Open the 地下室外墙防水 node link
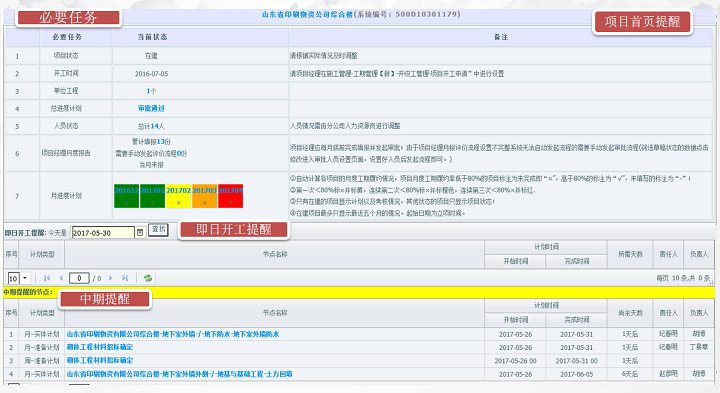 (x=173, y=334)
